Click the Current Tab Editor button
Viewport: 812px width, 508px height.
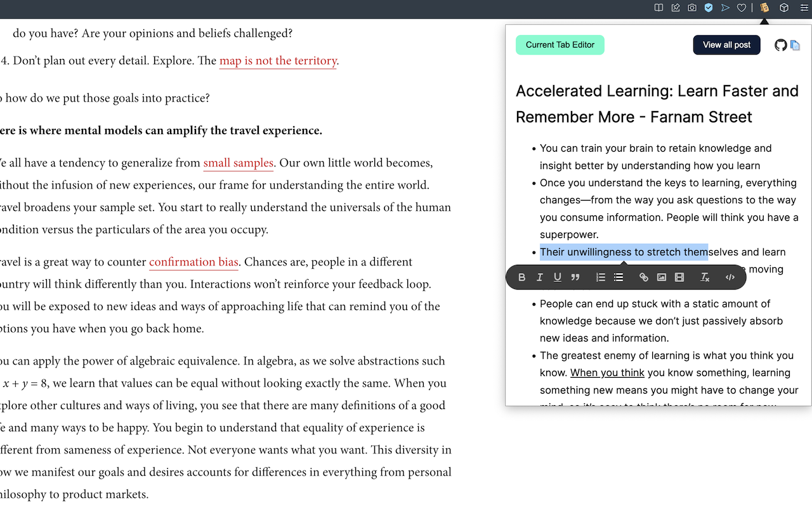tap(560, 45)
